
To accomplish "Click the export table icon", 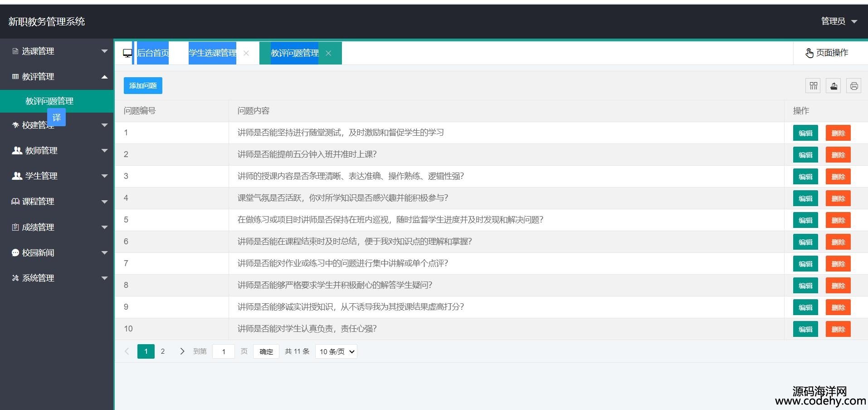I will pyautogui.click(x=834, y=86).
